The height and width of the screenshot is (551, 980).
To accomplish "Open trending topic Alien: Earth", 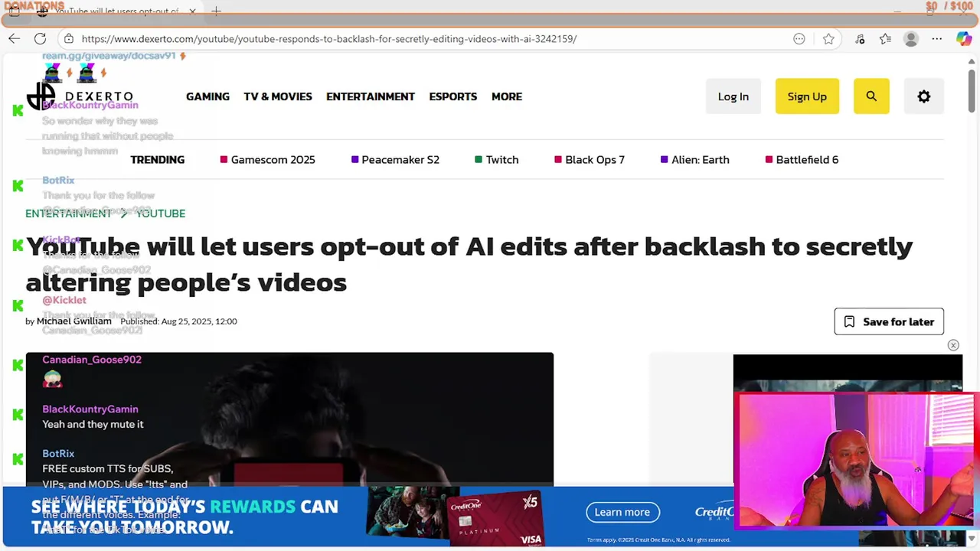I will point(694,159).
